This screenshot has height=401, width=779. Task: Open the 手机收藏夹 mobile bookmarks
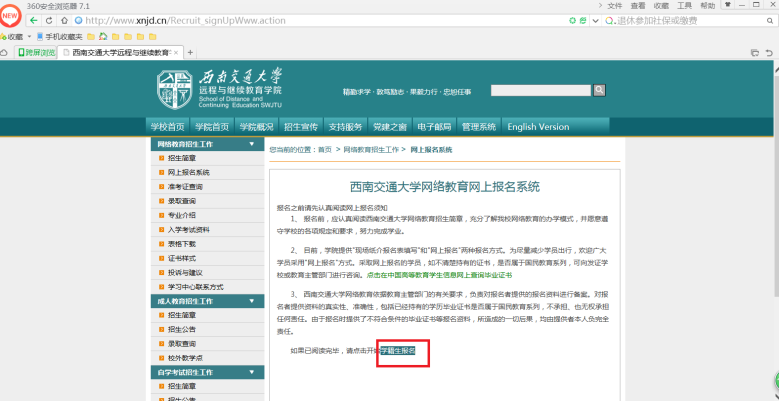[x=60, y=37]
